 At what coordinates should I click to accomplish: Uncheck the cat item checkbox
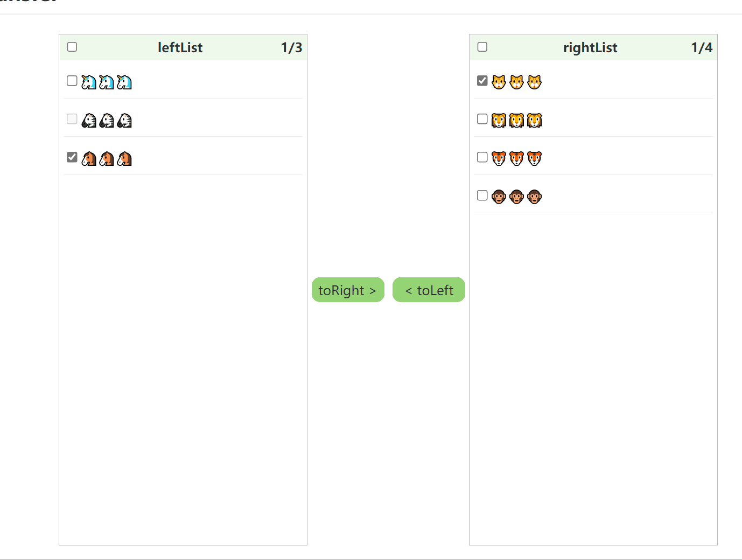coord(482,81)
